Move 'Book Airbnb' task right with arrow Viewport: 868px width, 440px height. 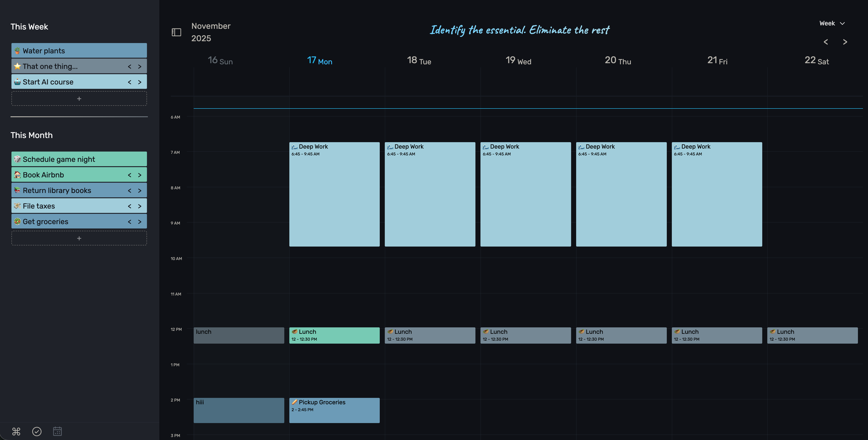[x=139, y=175]
